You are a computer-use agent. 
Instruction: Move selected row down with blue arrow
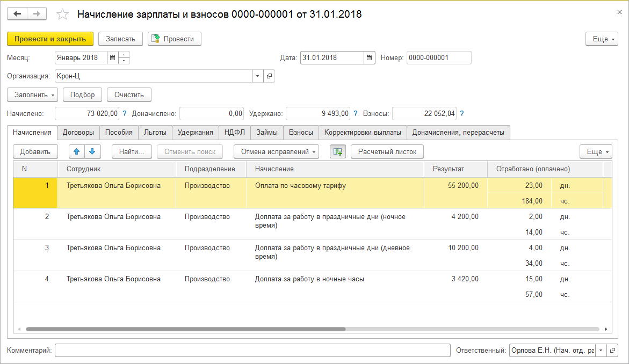pyautogui.click(x=92, y=151)
